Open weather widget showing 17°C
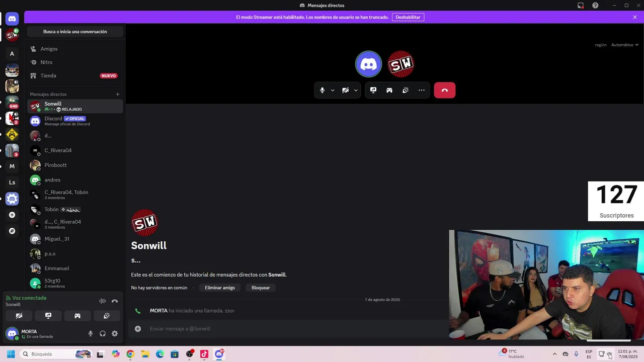 click(511, 354)
